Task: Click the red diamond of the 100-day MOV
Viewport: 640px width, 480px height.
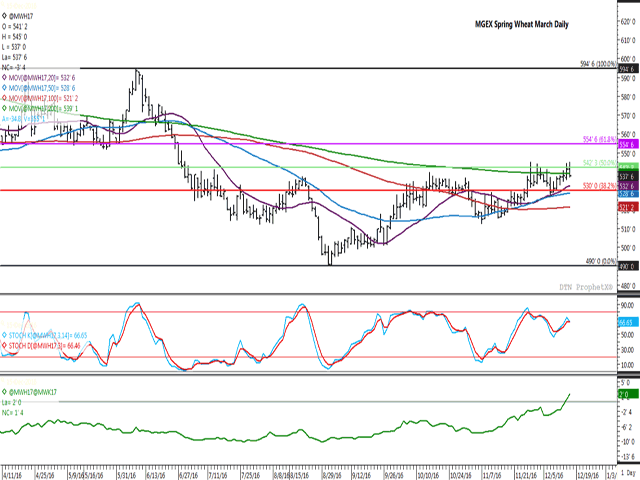Action: point(4,98)
